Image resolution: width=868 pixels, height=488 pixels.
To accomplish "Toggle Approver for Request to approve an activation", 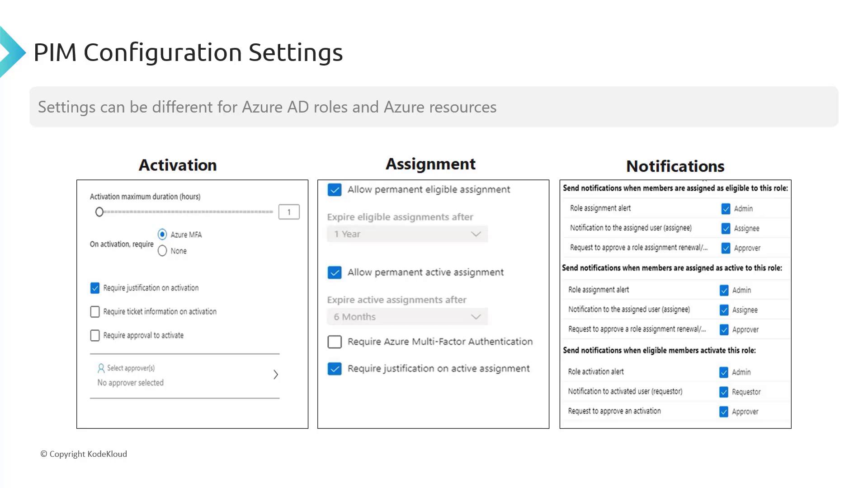I will pyautogui.click(x=724, y=412).
